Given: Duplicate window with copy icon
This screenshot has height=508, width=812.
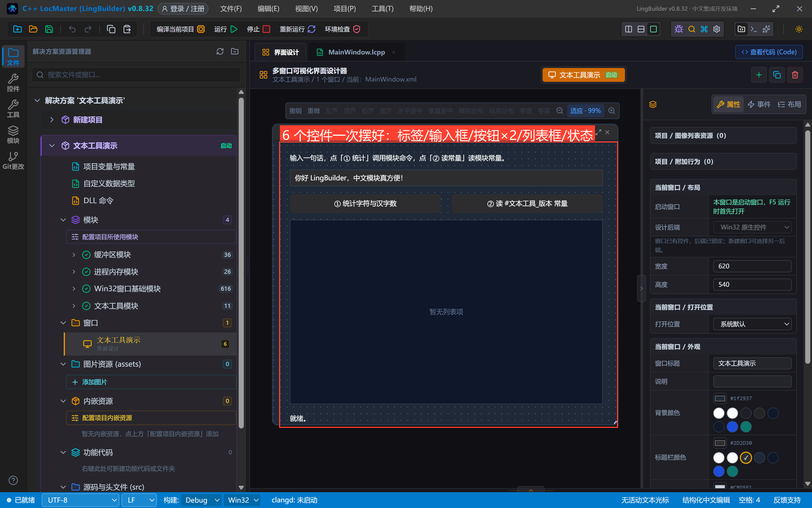Looking at the screenshot, I should (777, 75).
